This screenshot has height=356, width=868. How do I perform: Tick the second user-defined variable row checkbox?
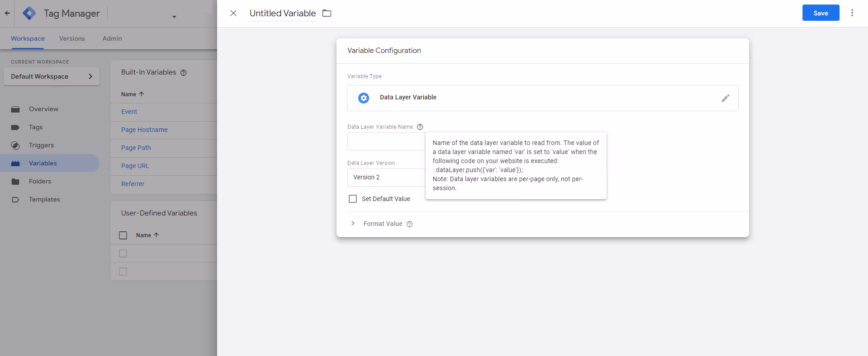tap(123, 272)
